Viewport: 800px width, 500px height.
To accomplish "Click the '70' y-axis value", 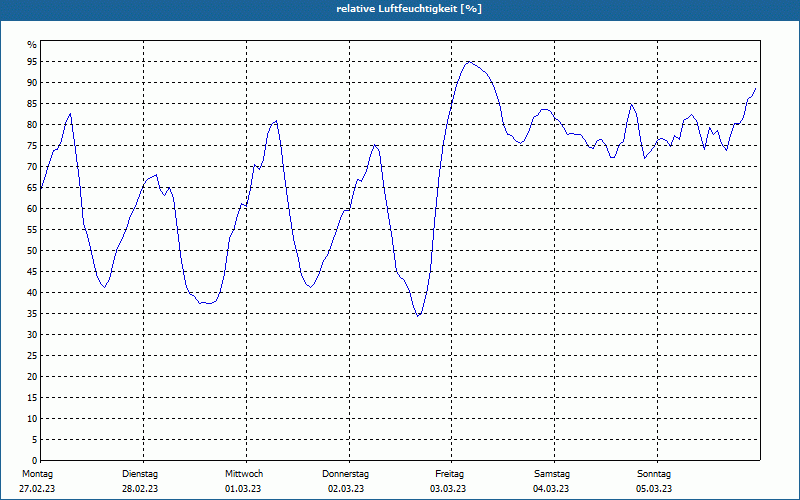I will 32,167.
